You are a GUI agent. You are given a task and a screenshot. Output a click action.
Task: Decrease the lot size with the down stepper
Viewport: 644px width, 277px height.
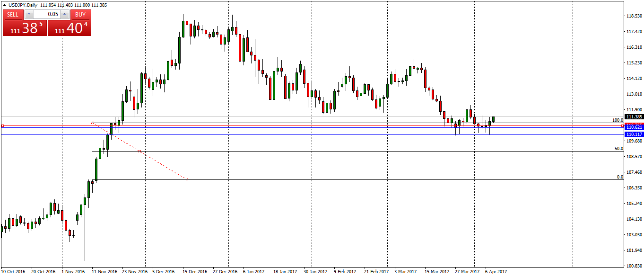[29, 14]
